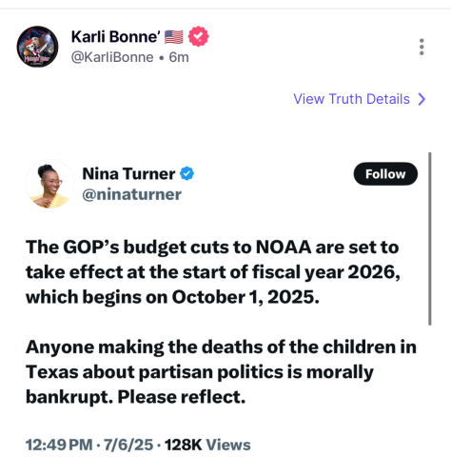451x476 pixels.
Task: Open Karli Bonne' profile avatar
Action: [37, 47]
